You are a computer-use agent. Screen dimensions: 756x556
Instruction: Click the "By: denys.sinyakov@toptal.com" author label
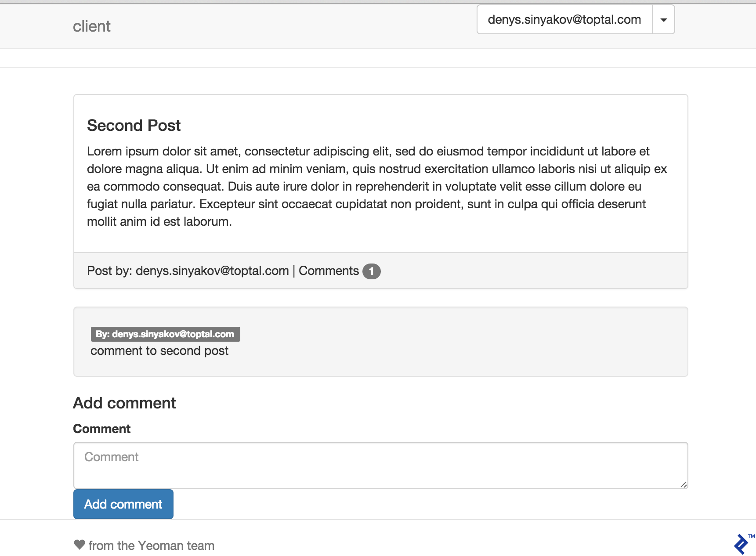point(165,334)
